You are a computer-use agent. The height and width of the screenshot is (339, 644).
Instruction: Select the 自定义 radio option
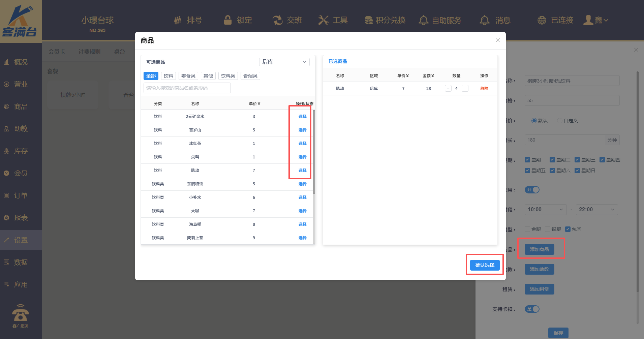(560, 121)
